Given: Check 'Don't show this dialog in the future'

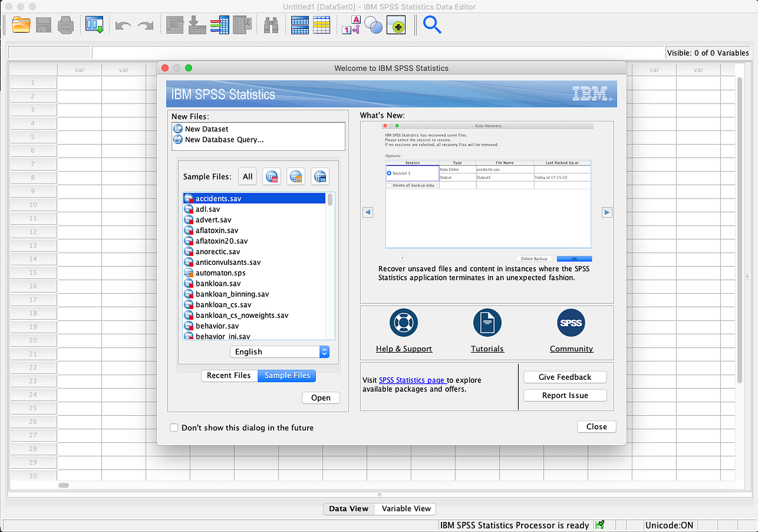Looking at the screenshot, I should point(174,427).
